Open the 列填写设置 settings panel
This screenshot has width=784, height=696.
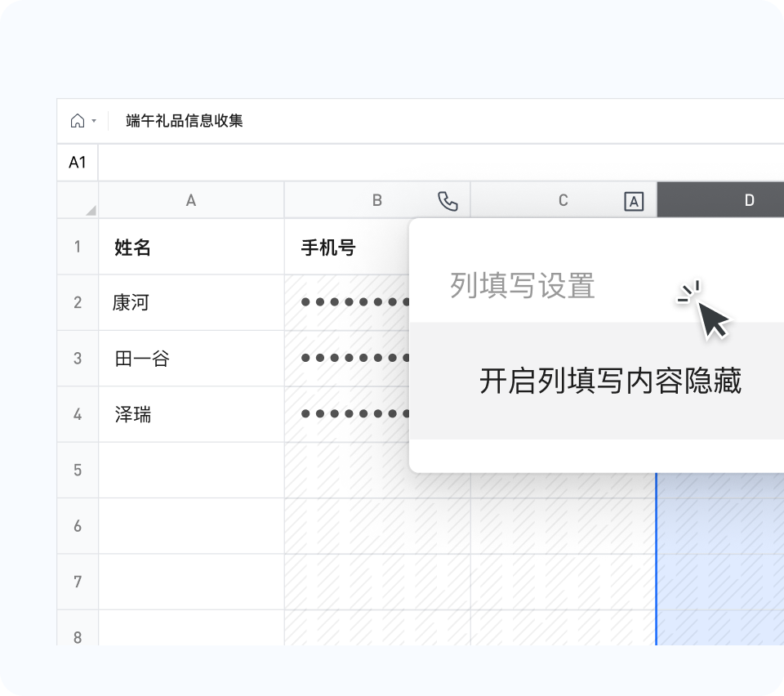pyautogui.click(x=521, y=287)
